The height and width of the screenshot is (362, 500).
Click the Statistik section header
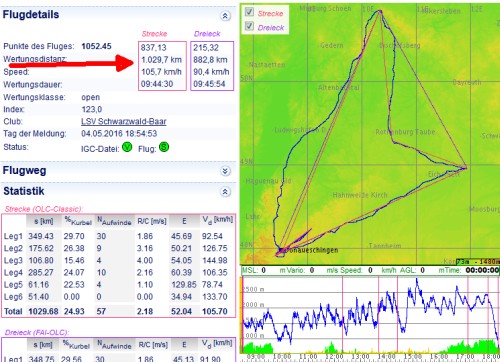click(x=24, y=191)
